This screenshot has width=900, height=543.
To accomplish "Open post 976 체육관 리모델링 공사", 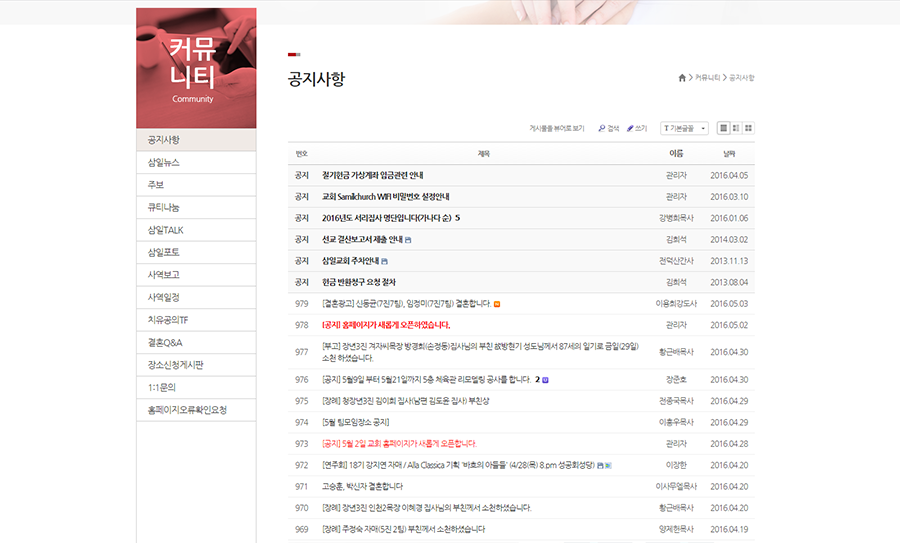I will pyautogui.click(x=426, y=380).
